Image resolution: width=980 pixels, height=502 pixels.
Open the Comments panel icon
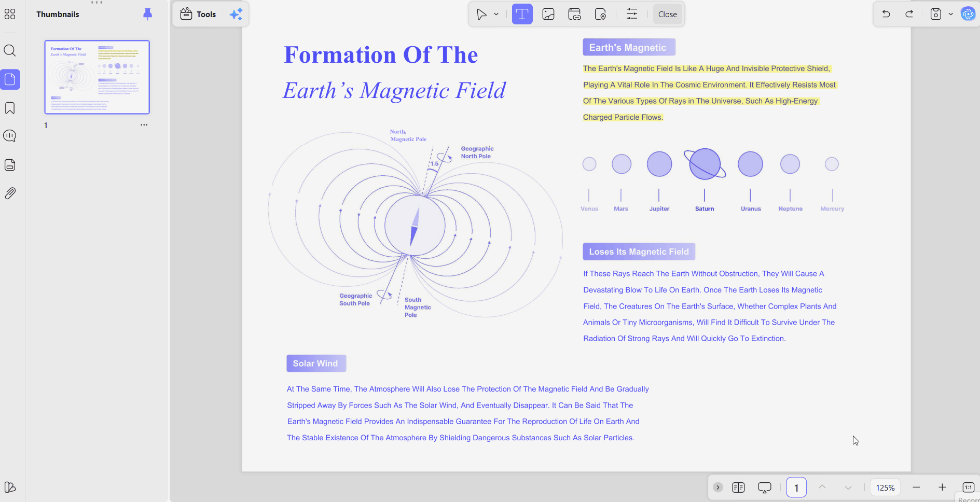[x=10, y=136]
